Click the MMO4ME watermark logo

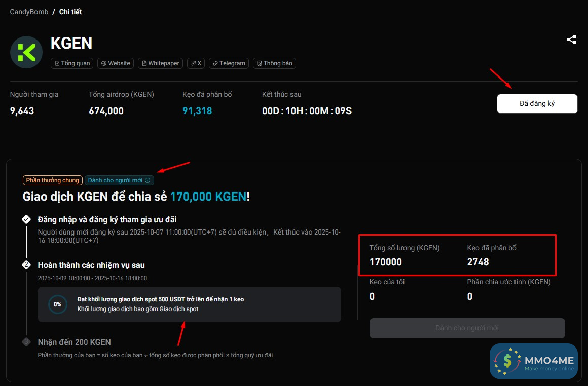(533, 362)
